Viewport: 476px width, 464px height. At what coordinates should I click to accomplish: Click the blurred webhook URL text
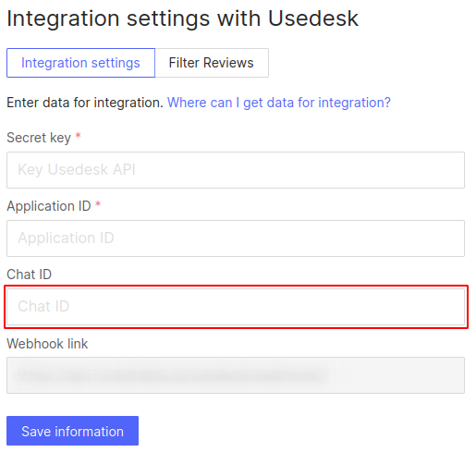(x=171, y=375)
